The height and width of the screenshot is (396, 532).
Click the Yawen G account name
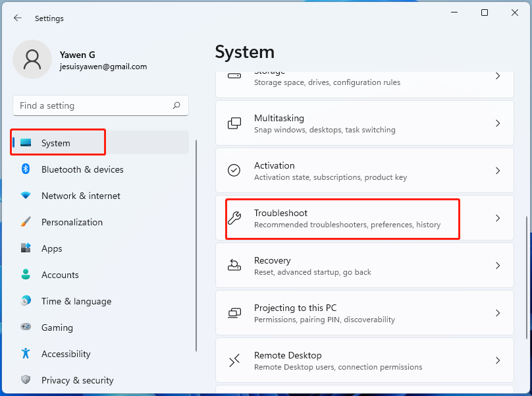77,55
